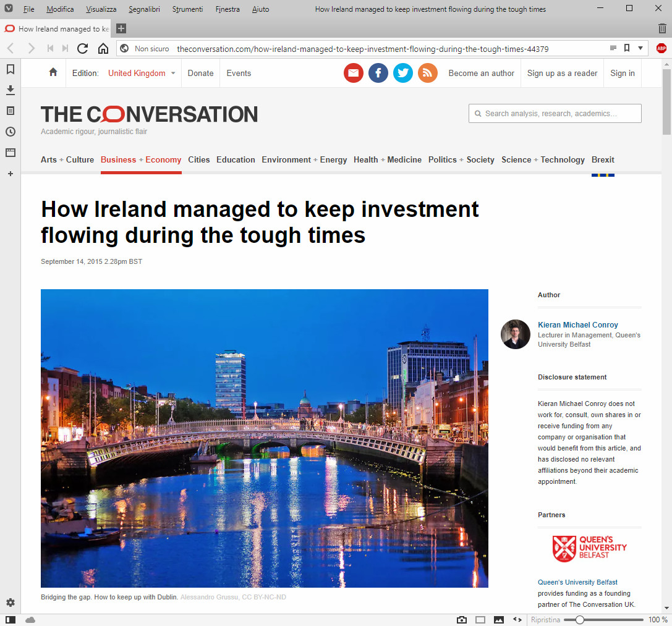Open the Segnalibri menu

point(144,9)
